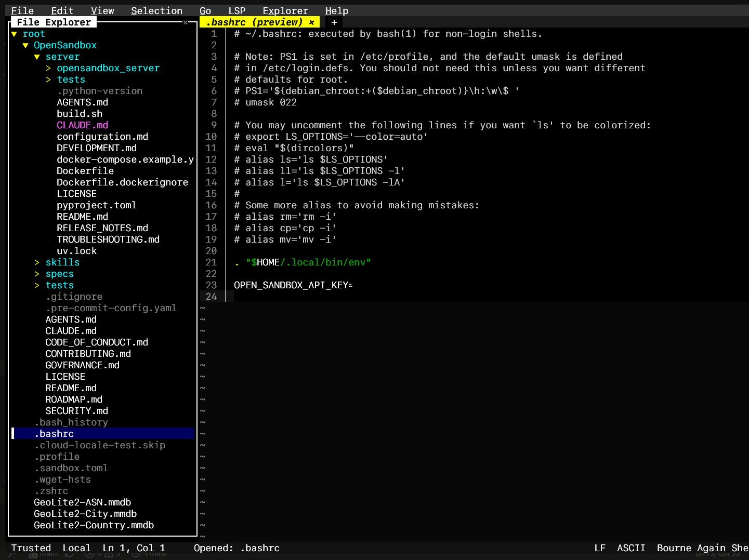The width and height of the screenshot is (749, 560).
Task: Open the Explorer menu
Action: (x=285, y=11)
